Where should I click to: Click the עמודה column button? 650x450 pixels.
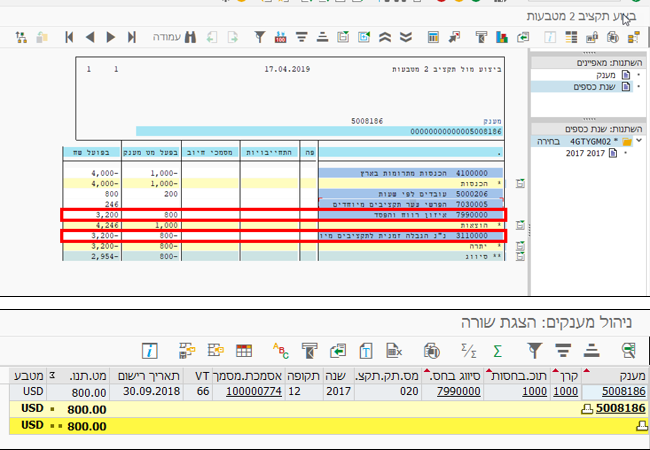tap(167, 37)
